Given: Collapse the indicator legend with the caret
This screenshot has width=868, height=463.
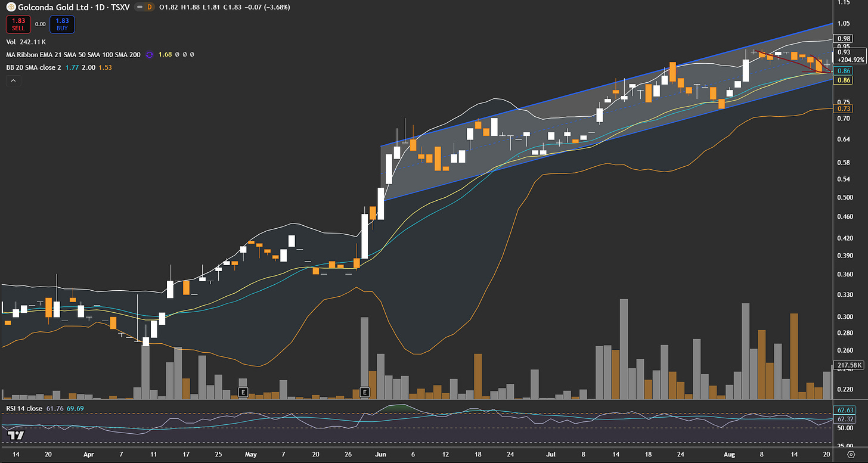Looking at the screenshot, I should click(13, 80).
